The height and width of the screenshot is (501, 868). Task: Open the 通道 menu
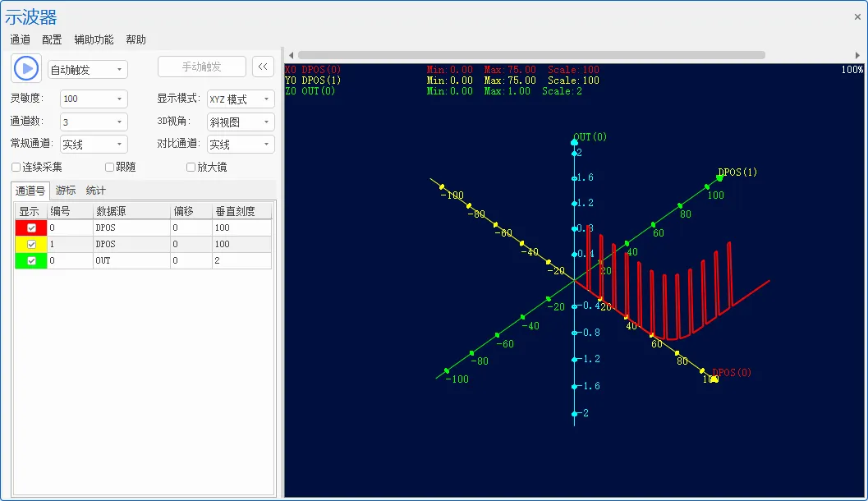click(21, 40)
